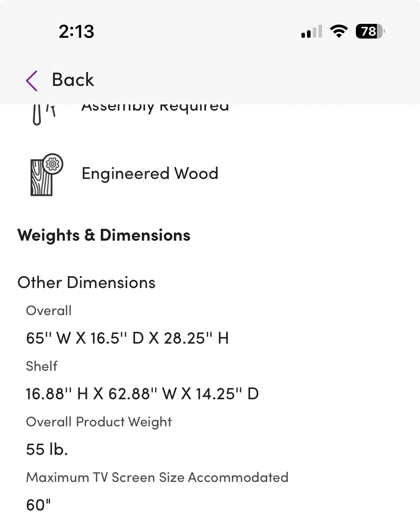This screenshot has height=519, width=420.
Task: Select the 55 lb. weight value
Action: pos(47,449)
